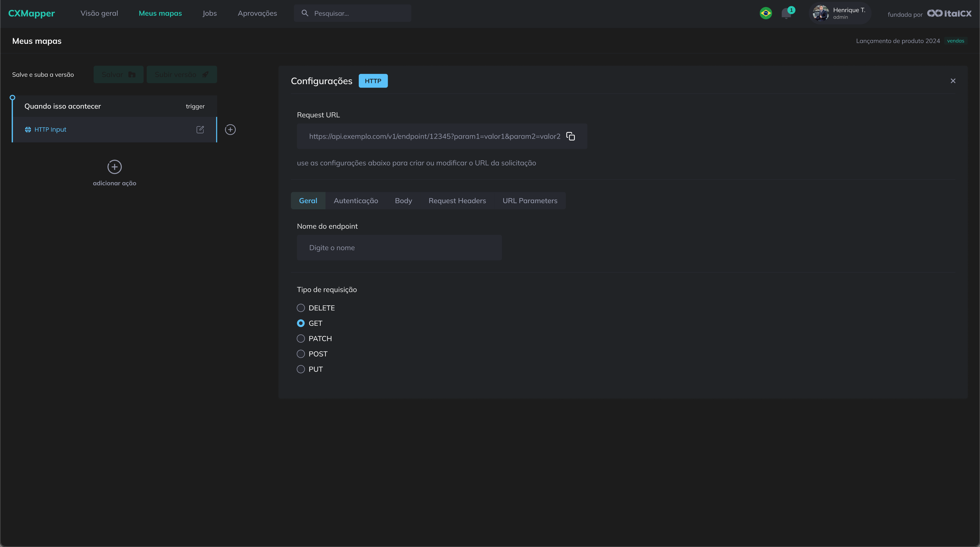Click the add action plus circle icon
Viewport: 980px width, 547px height.
click(x=115, y=167)
